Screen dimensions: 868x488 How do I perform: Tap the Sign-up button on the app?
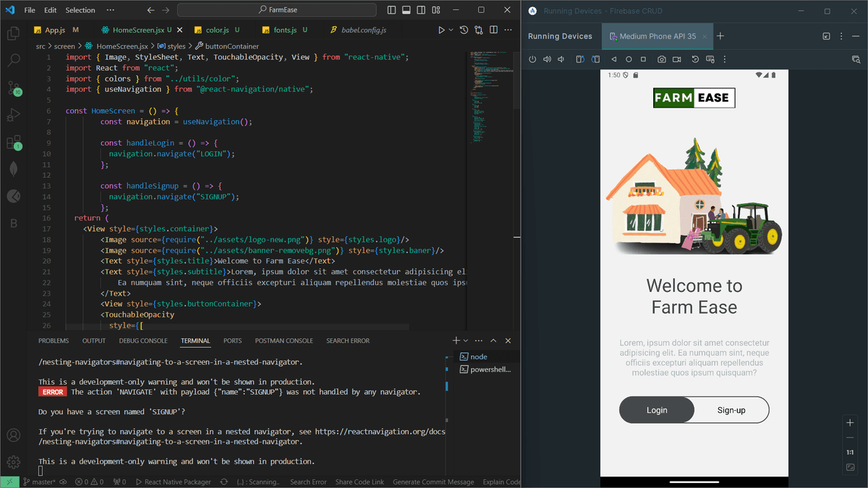coord(731,409)
